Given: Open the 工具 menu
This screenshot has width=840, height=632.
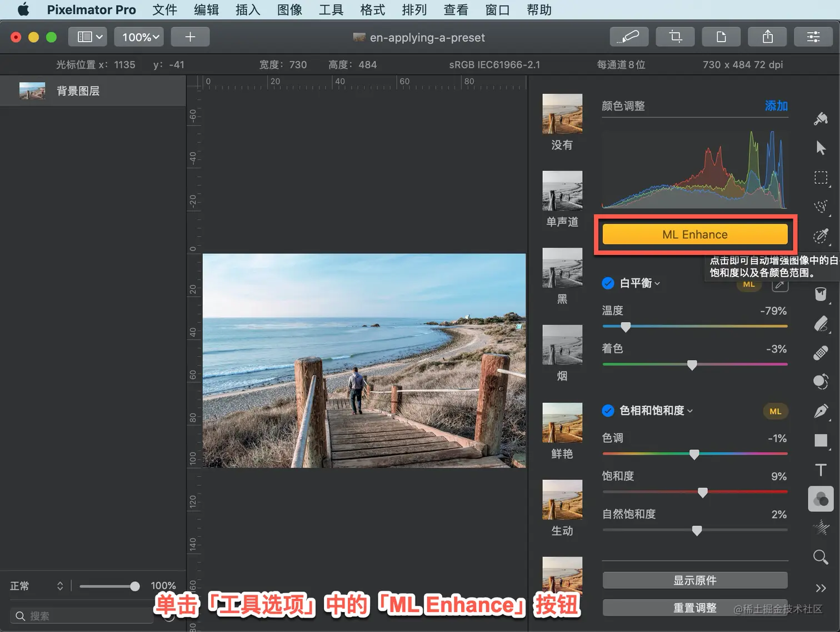Looking at the screenshot, I should [331, 9].
